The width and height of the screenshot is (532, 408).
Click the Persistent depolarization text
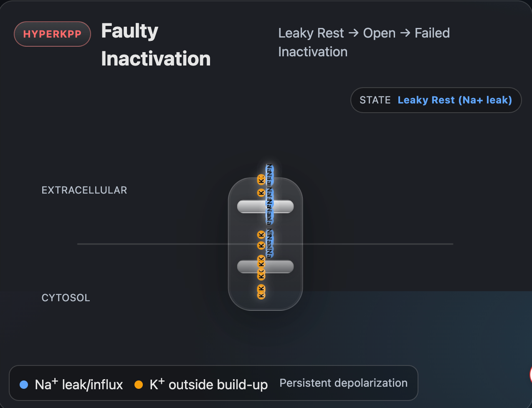(x=343, y=383)
